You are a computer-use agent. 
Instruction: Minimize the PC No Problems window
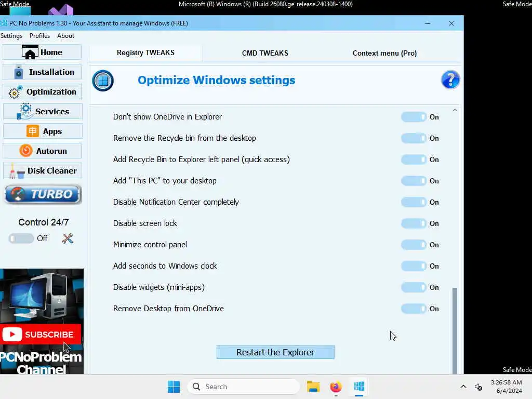tap(428, 23)
